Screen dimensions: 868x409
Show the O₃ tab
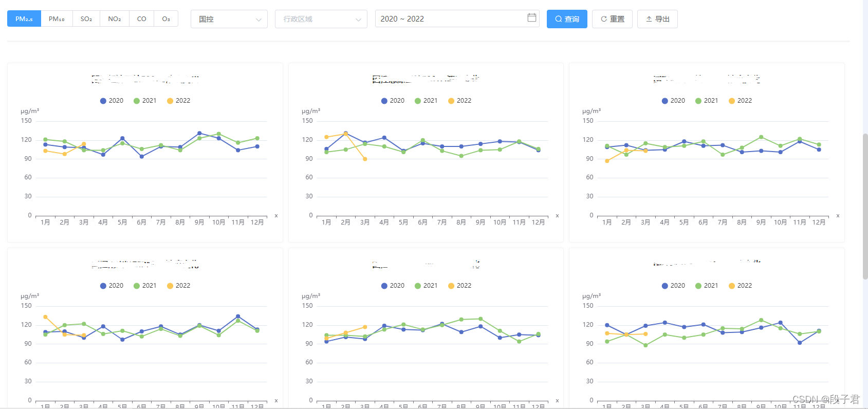point(166,19)
